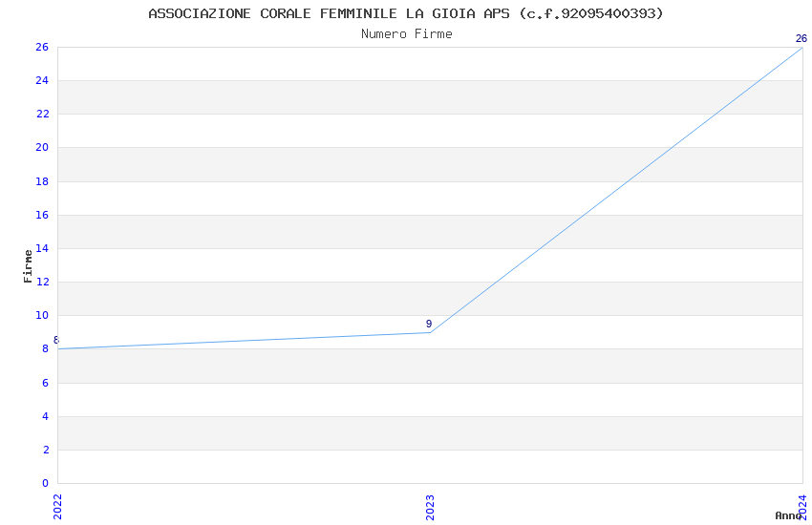This screenshot has width=812, height=525.
Task: Click the y-axis tick label 0
Action: (45, 483)
